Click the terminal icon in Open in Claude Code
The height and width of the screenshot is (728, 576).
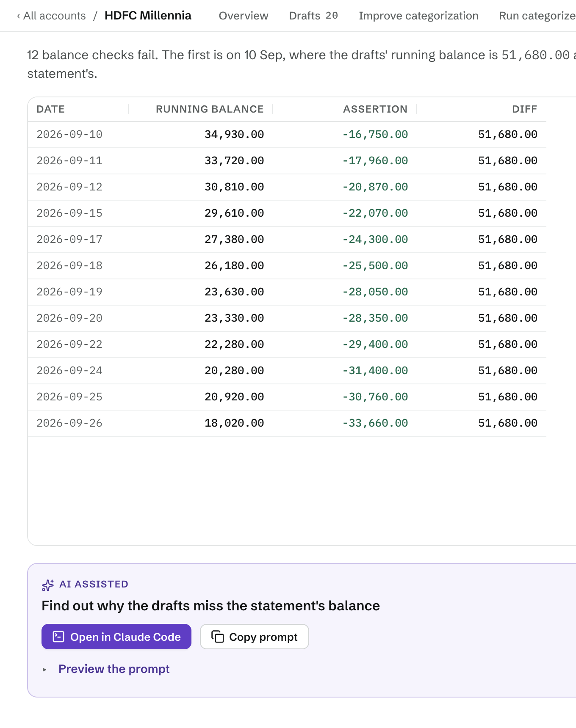point(58,637)
